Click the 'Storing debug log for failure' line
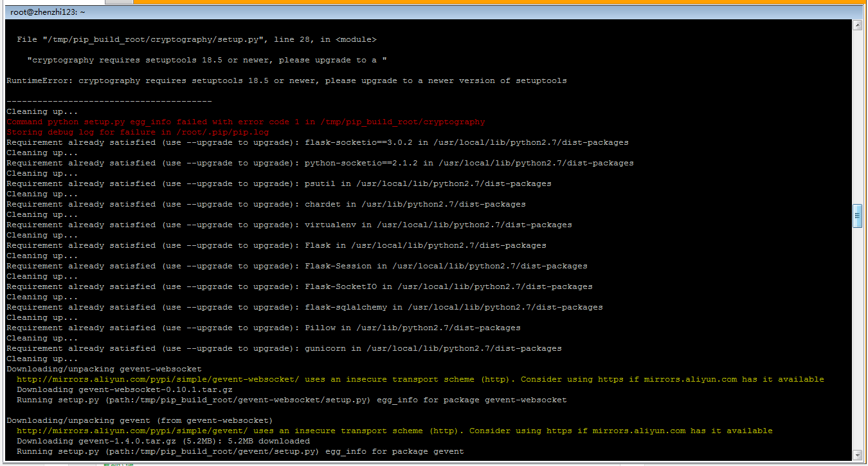The width and height of the screenshot is (868, 466). point(138,133)
